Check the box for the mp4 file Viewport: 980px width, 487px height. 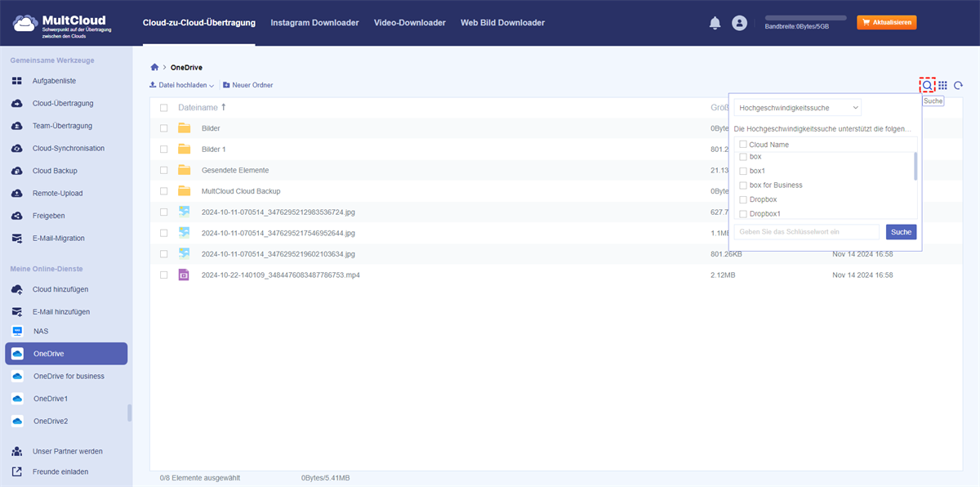point(164,275)
